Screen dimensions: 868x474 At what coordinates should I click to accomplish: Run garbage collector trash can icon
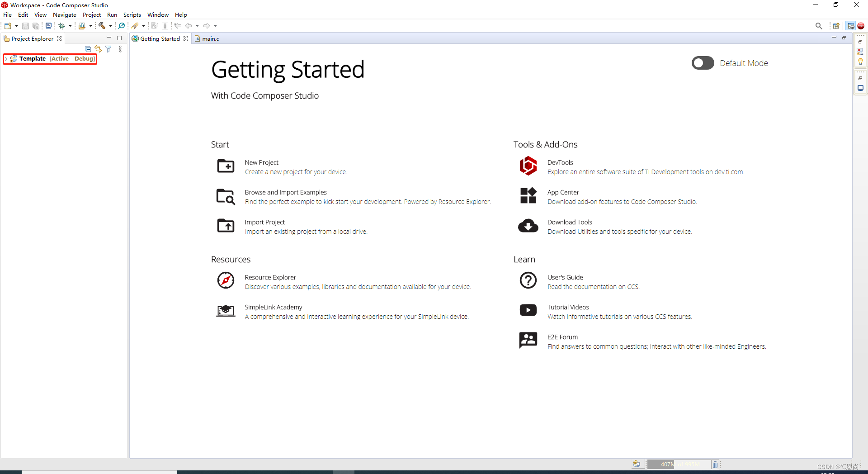pyautogui.click(x=715, y=465)
